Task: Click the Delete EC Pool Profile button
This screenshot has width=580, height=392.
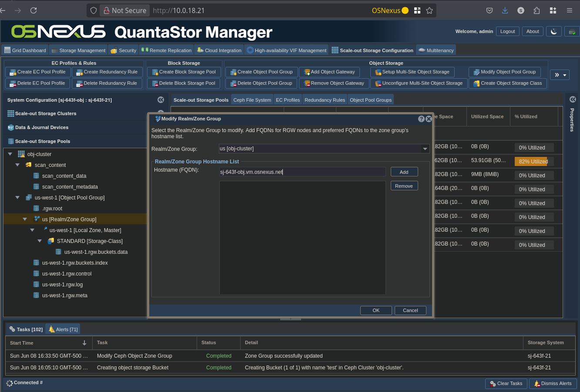Action: (37, 83)
